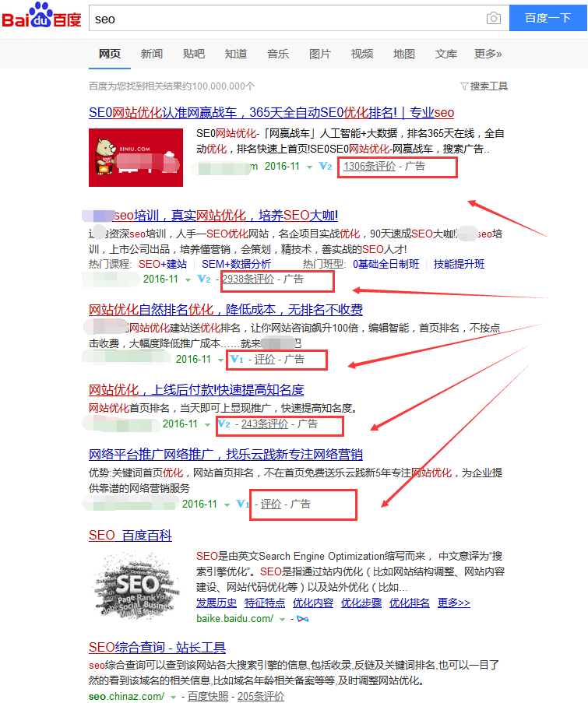Open 优化步骤 sublink
The height and width of the screenshot is (703, 588).
point(361,603)
